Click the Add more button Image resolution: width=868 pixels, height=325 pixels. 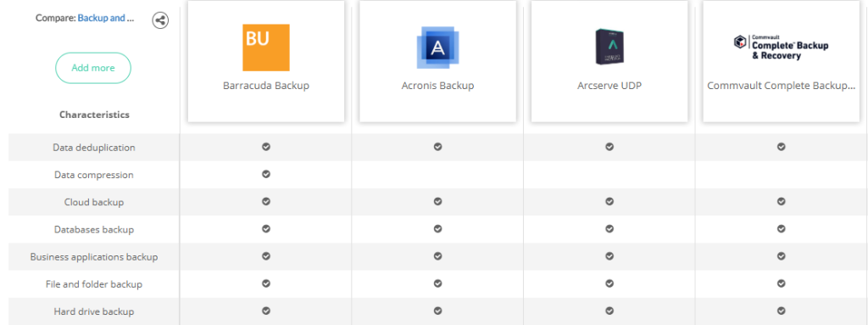pos(93,68)
